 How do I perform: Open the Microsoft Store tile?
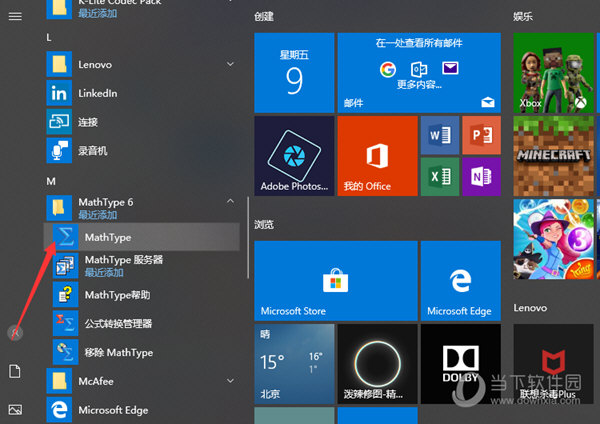point(336,280)
